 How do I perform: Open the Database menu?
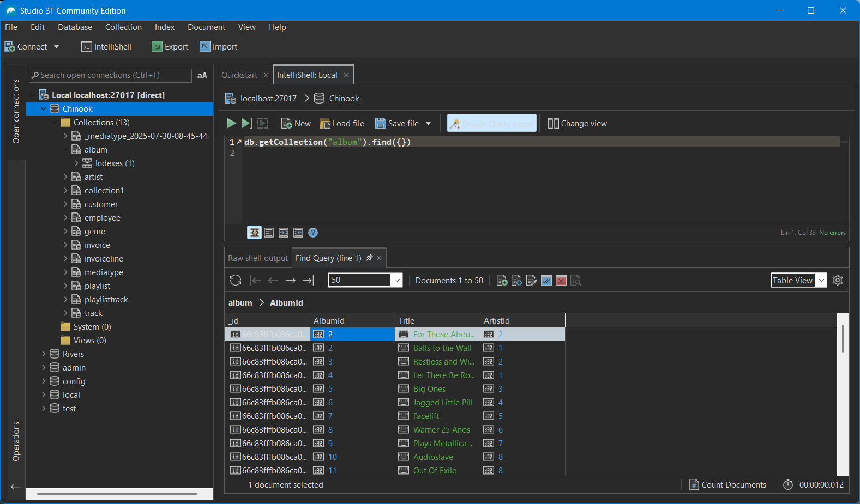(75, 27)
